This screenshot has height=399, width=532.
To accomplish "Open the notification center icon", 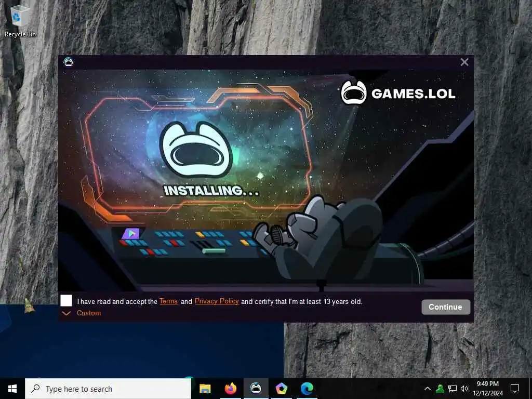I will pyautogui.click(x=515, y=389).
